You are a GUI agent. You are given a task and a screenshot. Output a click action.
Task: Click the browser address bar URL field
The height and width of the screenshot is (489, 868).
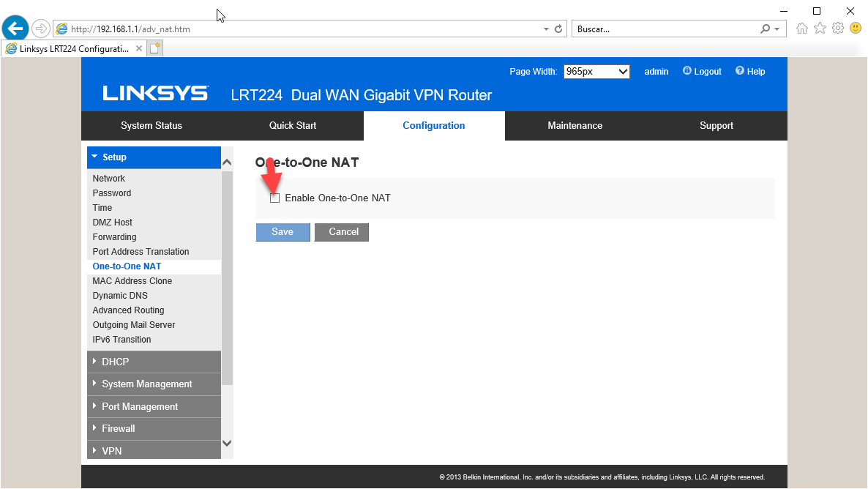tap(293, 29)
